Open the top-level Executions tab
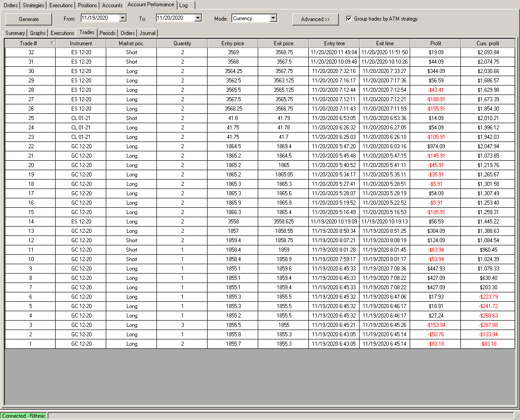The height and width of the screenshot is (420, 520). coord(61,5)
